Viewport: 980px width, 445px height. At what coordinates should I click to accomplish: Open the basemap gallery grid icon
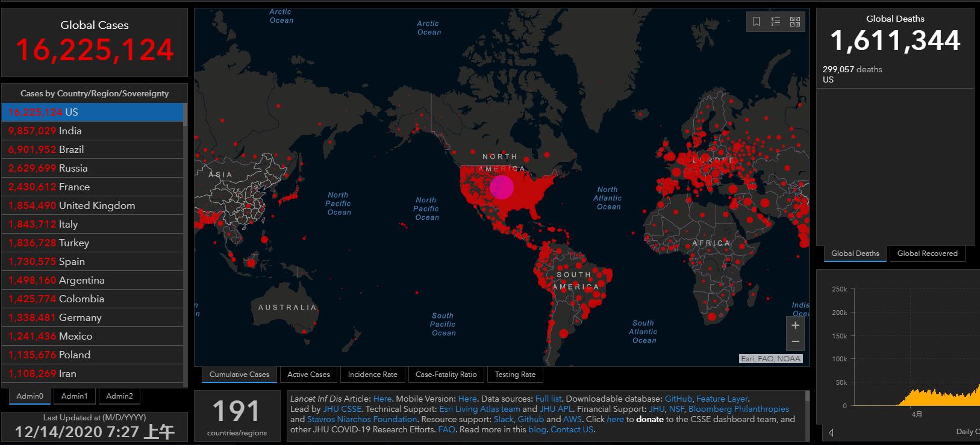(795, 22)
